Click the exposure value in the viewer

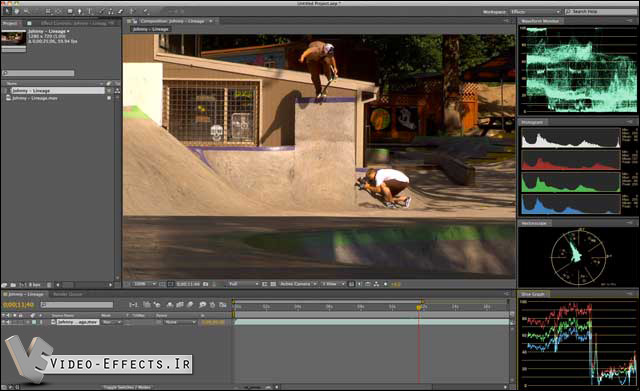pos(395,284)
